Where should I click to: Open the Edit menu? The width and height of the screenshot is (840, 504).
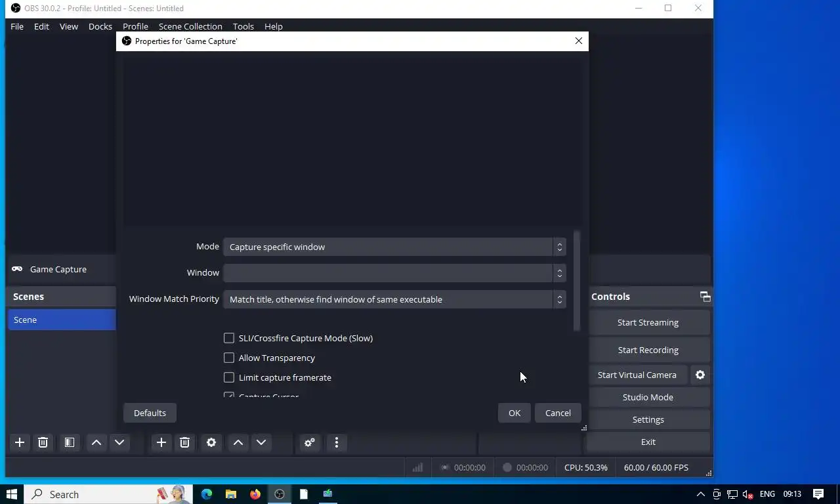(x=41, y=26)
